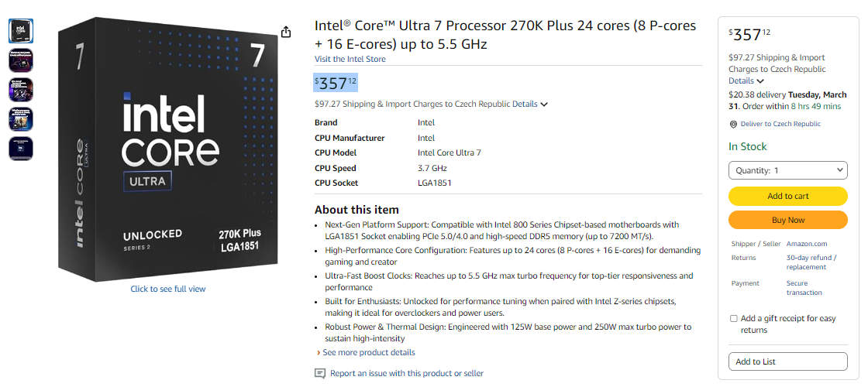Select the fifth product image thumbnail
868x387 pixels.
point(21,148)
